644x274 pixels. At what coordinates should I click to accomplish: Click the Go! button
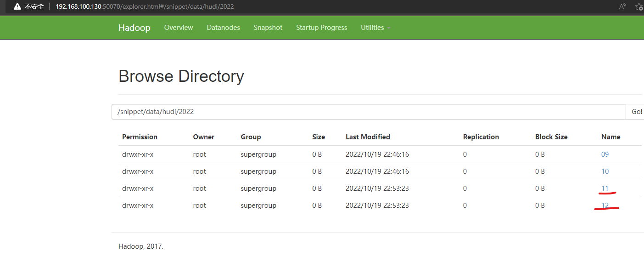636,112
